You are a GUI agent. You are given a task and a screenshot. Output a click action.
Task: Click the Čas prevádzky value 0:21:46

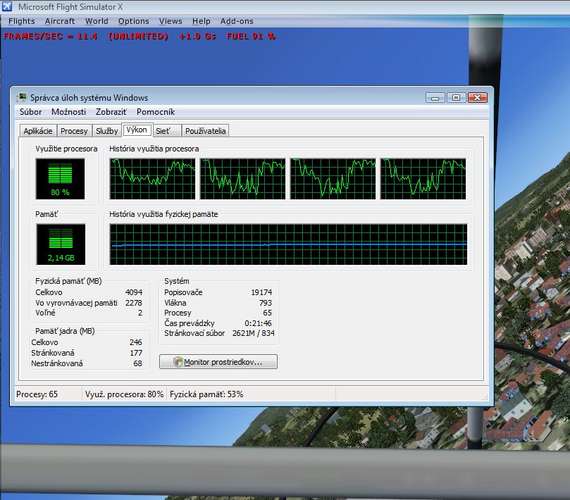(258, 323)
